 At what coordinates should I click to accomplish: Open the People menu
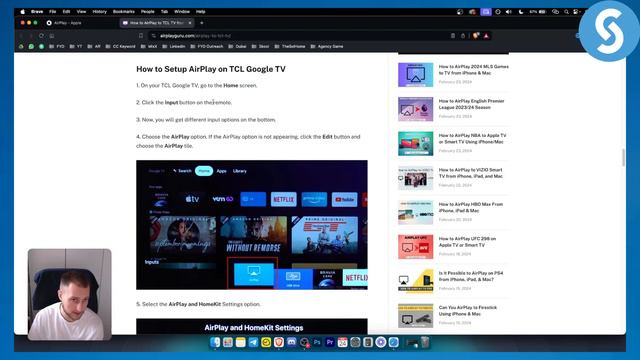(148, 12)
